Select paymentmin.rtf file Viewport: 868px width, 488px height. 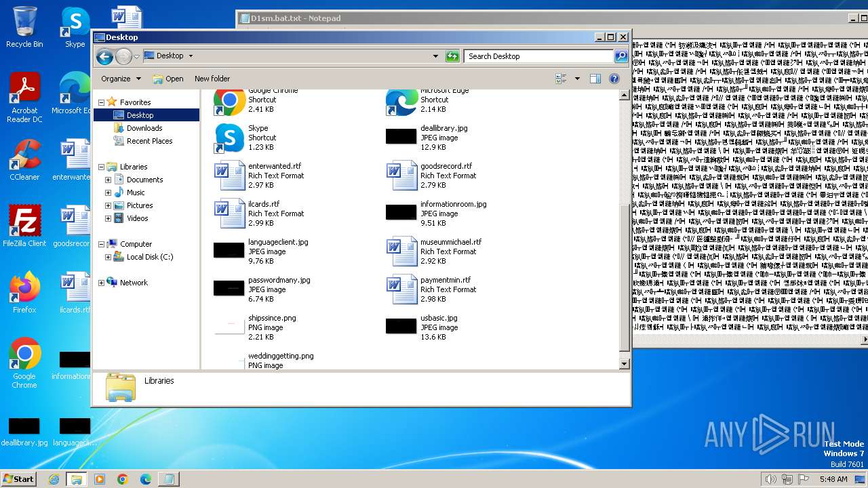point(430,289)
